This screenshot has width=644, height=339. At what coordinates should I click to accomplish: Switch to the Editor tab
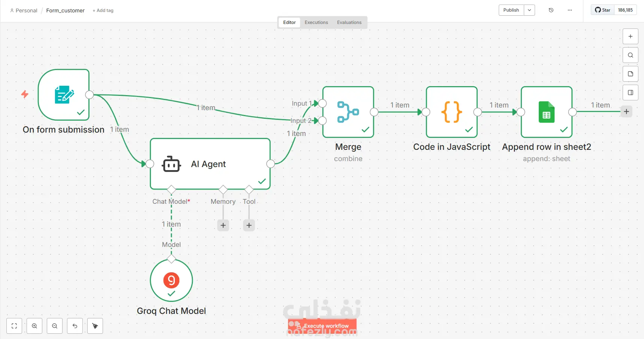289,22
